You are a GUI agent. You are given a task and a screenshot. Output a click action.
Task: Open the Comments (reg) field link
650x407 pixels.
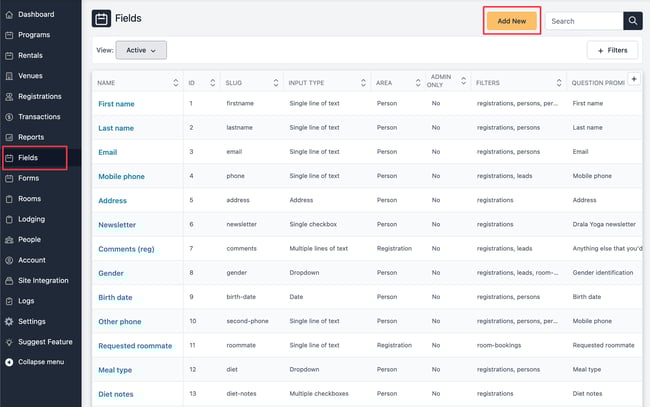click(126, 249)
